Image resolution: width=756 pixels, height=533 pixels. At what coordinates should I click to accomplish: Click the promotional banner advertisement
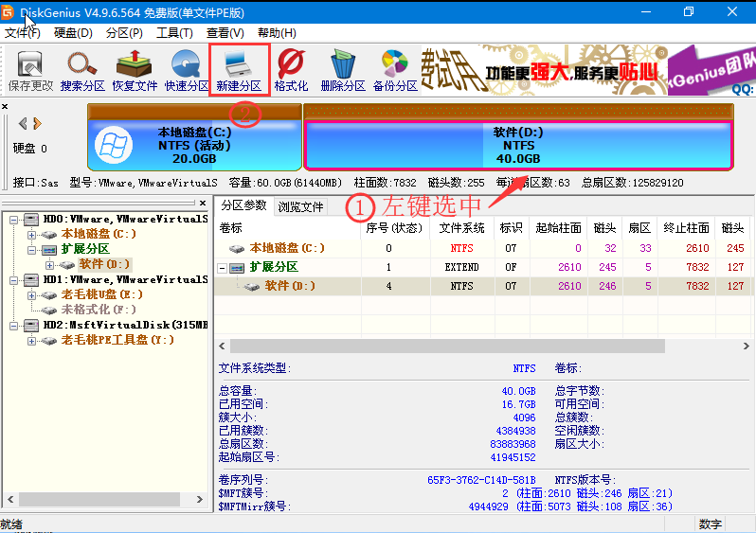pyautogui.click(x=588, y=70)
